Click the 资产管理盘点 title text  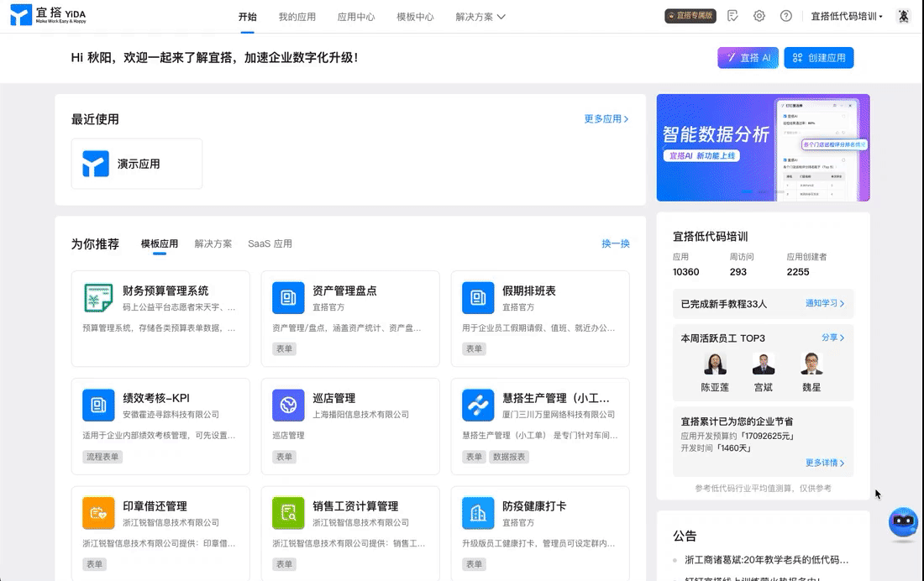pos(344,290)
